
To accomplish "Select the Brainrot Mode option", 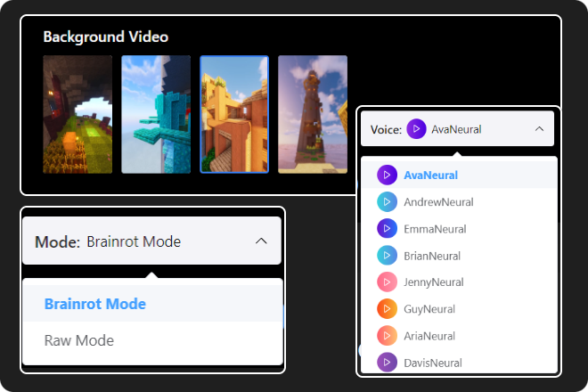I will [152, 304].
